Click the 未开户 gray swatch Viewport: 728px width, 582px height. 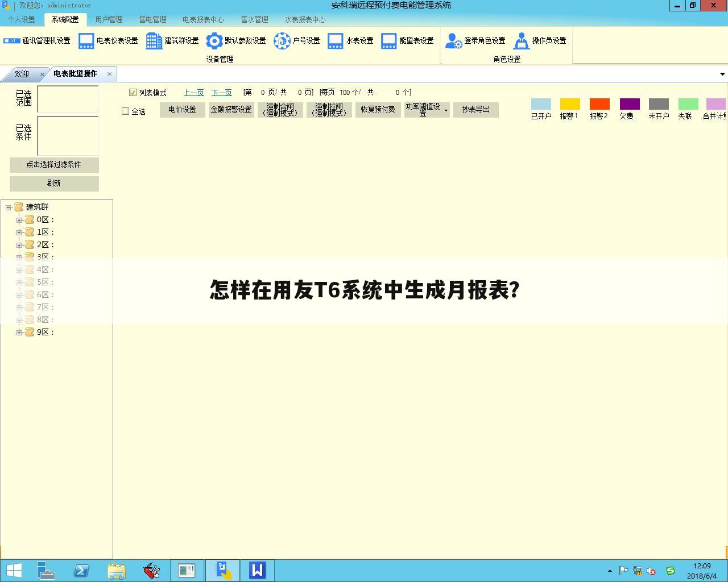659,104
